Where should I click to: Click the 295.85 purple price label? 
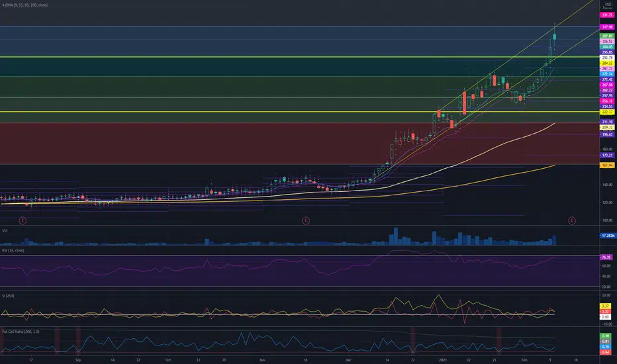tap(607, 52)
